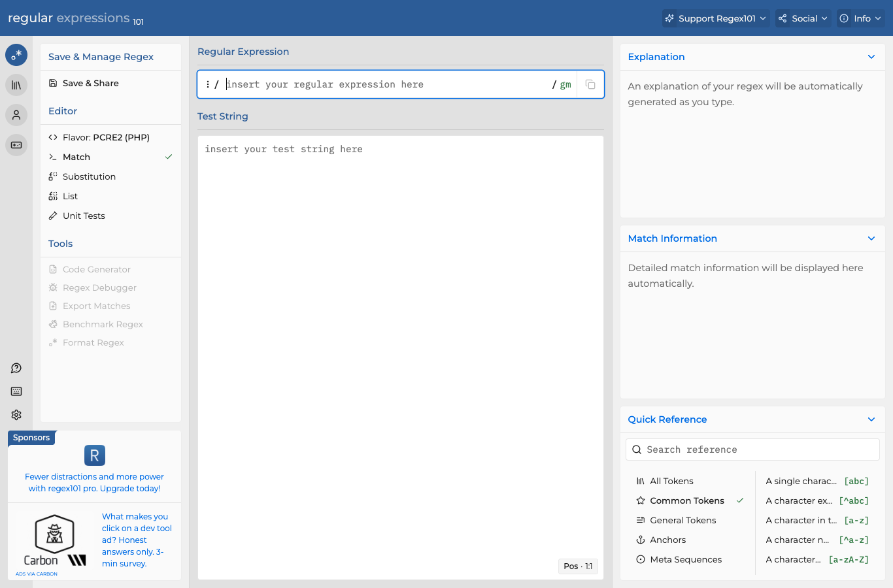The height and width of the screenshot is (588, 893).
Task: Open the feedback help icon in sidebar
Action: point(16,368)
